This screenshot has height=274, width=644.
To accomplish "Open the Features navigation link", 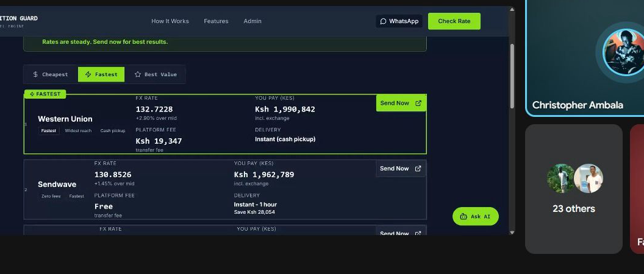I will click(216, 21).
